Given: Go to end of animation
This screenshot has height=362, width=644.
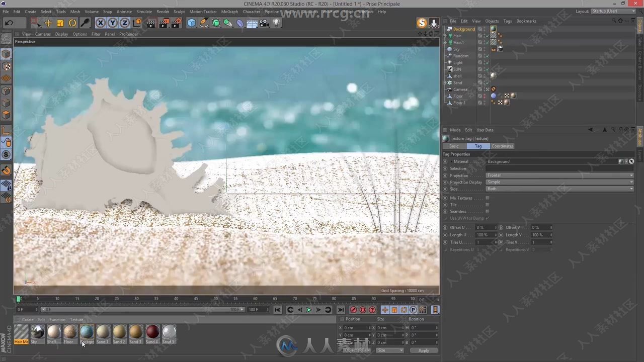Looking at the screenshot, I should 341,310.
